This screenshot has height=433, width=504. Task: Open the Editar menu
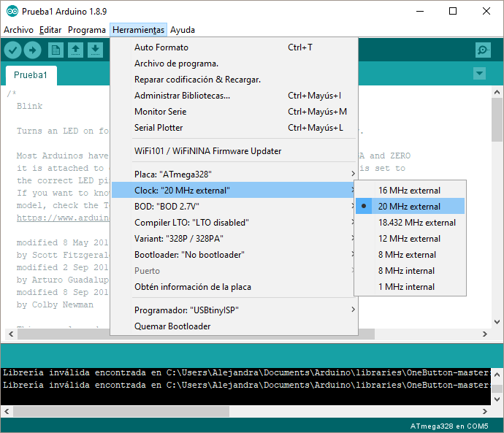[x=50, y=30]
